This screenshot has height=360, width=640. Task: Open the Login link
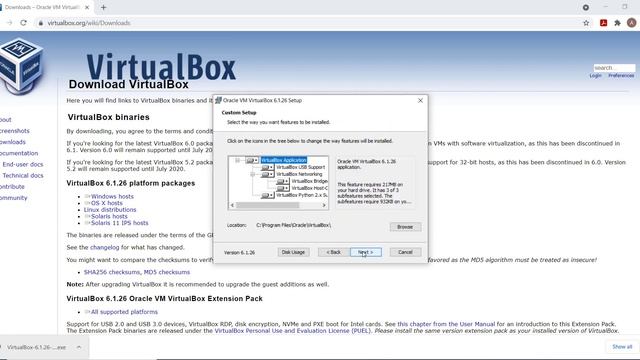click(596, 76)
